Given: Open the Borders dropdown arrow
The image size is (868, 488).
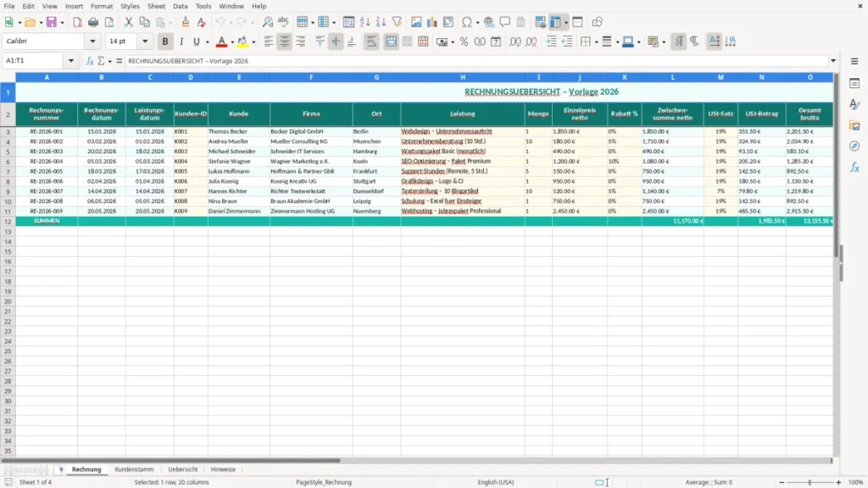Looking at the screenshot, I should point(596,42).
